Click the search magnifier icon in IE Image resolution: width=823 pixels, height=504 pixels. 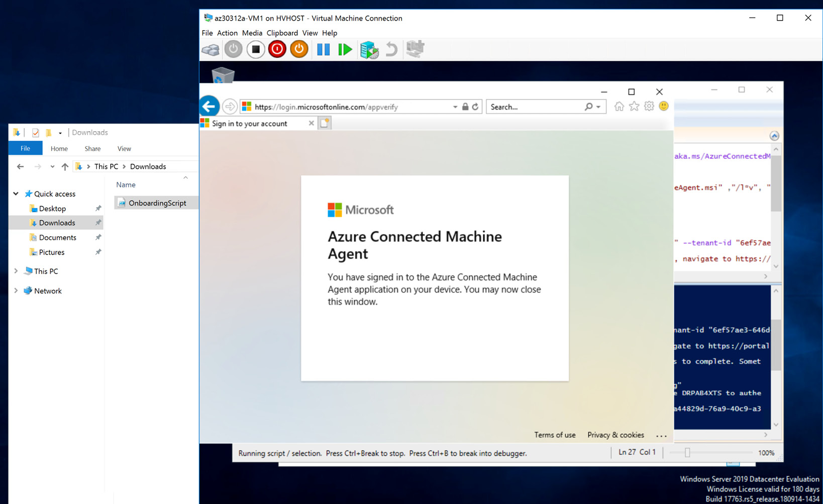(x=588, y=107)
